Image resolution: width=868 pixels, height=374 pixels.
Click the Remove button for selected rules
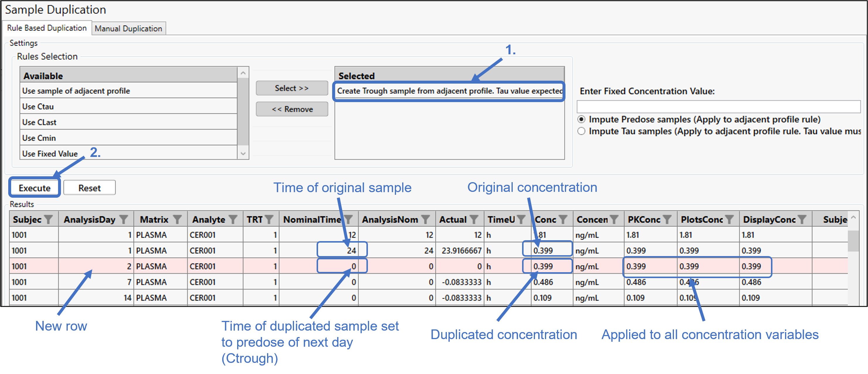point(292,109)
